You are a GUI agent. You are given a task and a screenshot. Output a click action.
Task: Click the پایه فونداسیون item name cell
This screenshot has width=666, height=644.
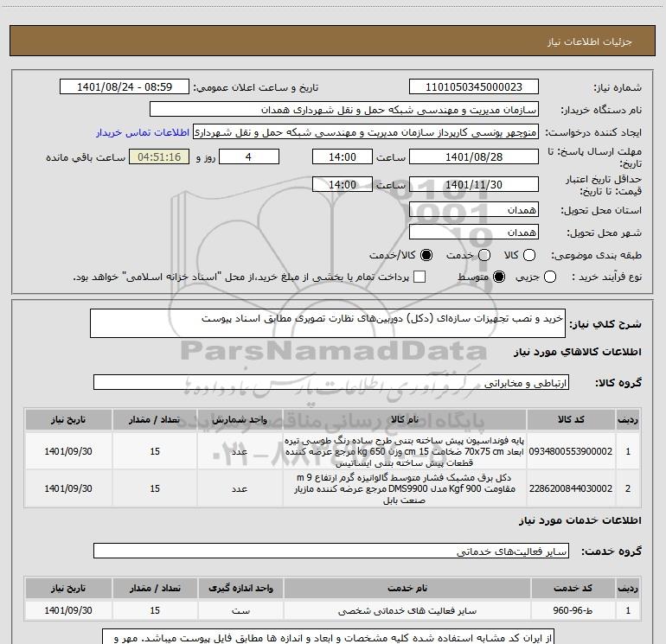(x=404, y=451)
